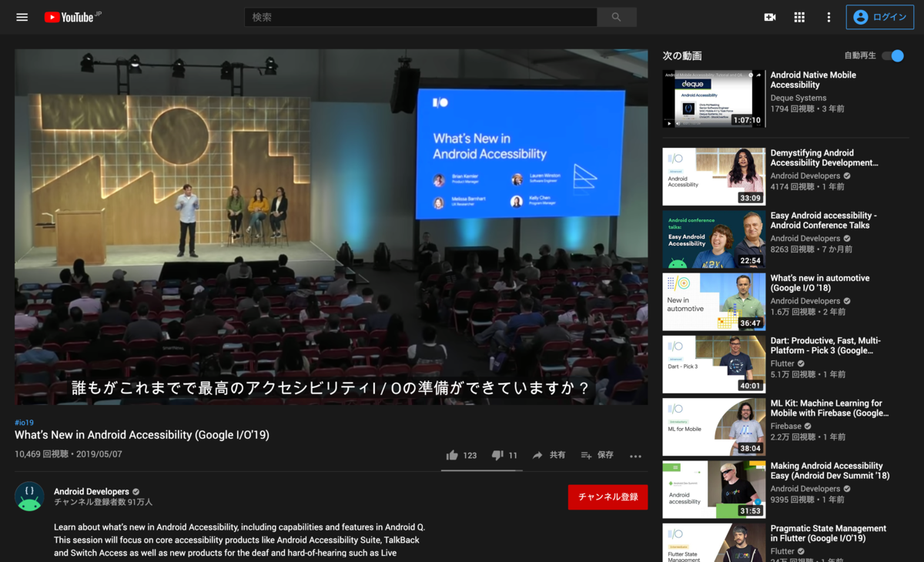924x562 pixels.
Task: Open Dart Productive Fast Multi-Platform thumbnail
Action: 714,364
